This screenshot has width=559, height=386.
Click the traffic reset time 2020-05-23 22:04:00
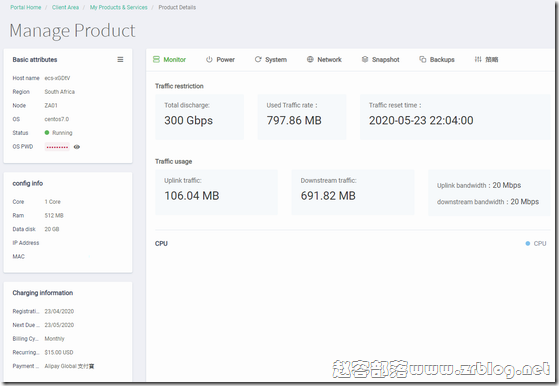coord(421,120)
